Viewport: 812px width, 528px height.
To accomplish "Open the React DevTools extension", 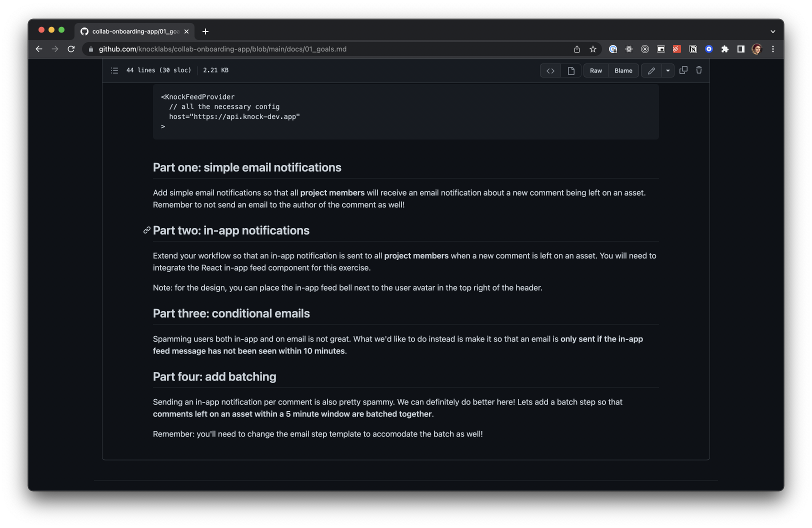I will coord(629,49).
